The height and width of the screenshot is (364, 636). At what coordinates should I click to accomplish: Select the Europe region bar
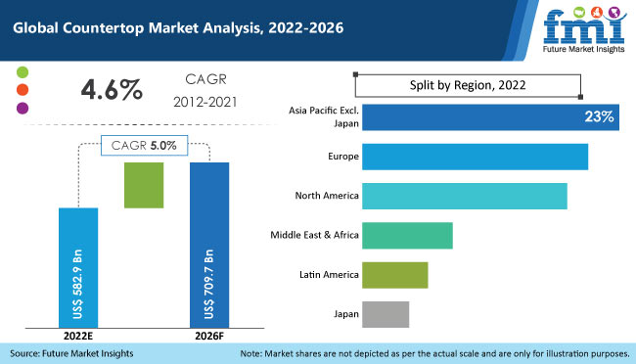click(x=475, y=157)
